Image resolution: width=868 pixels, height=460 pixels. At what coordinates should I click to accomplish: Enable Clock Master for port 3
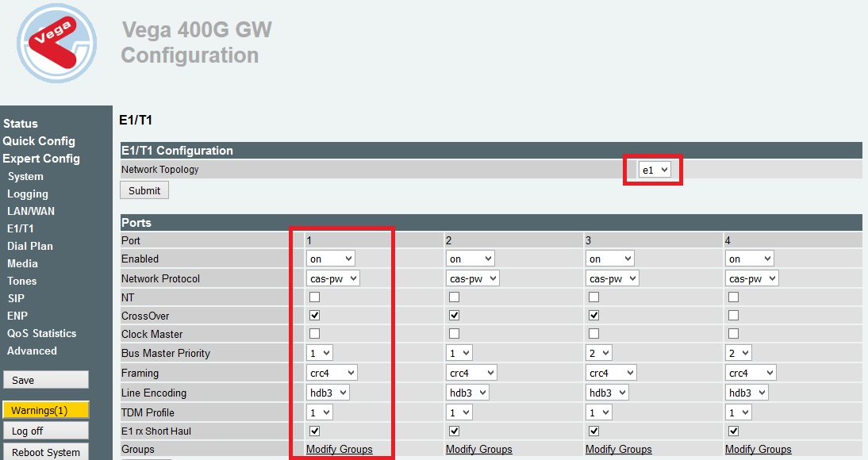[594, 334]
